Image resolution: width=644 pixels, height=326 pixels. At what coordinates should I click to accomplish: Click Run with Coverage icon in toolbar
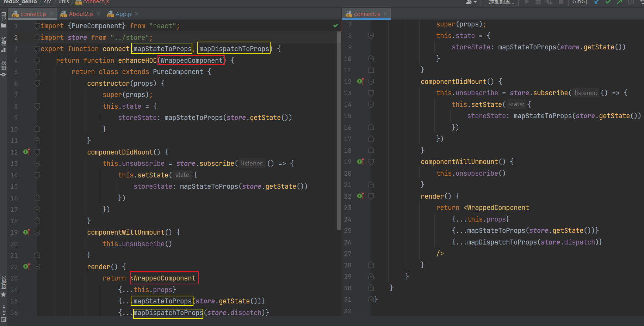tap(550, 2)
